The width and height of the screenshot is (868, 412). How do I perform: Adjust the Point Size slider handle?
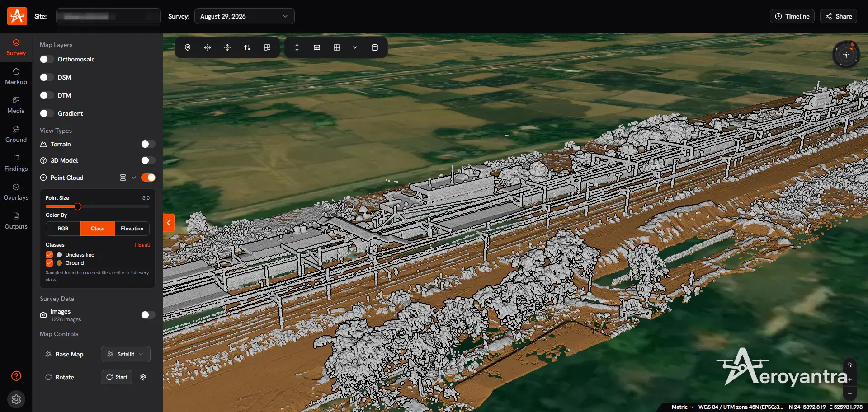click(x=78, y=206)
